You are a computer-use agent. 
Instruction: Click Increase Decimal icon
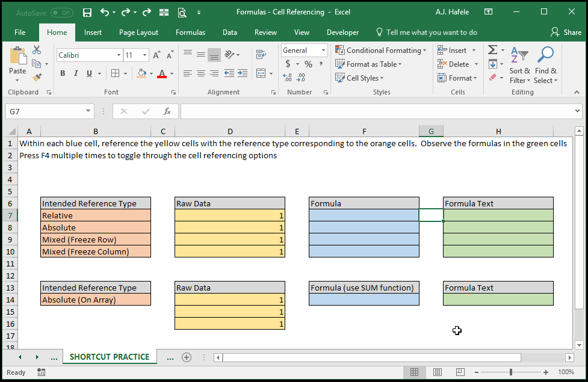tap(287, 78)
